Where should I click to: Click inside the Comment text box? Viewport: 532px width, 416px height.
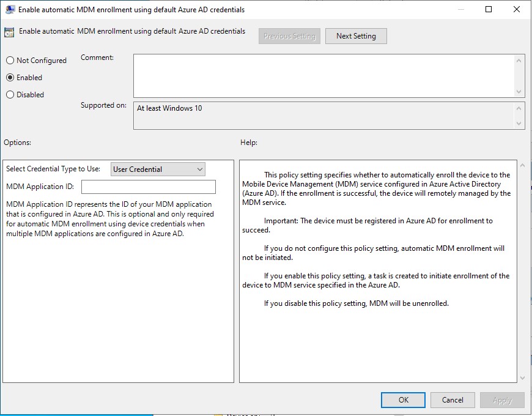(x=324, y=76)
